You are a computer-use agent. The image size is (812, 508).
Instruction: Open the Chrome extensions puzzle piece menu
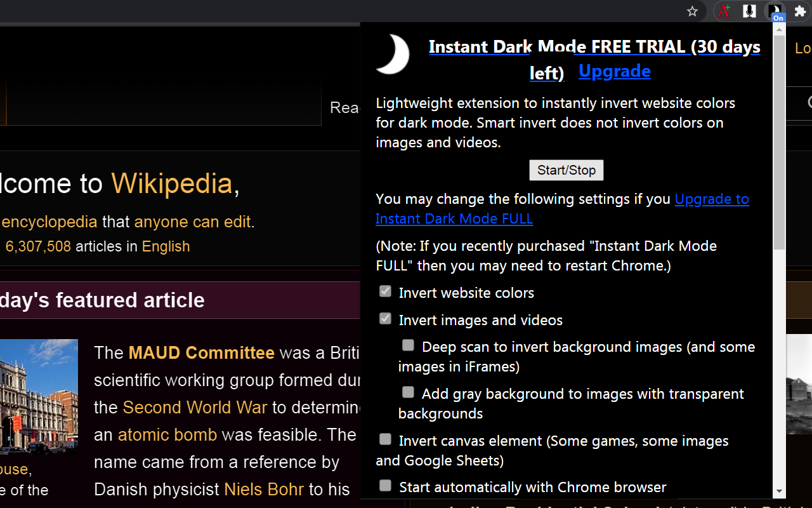click(800, 11)
